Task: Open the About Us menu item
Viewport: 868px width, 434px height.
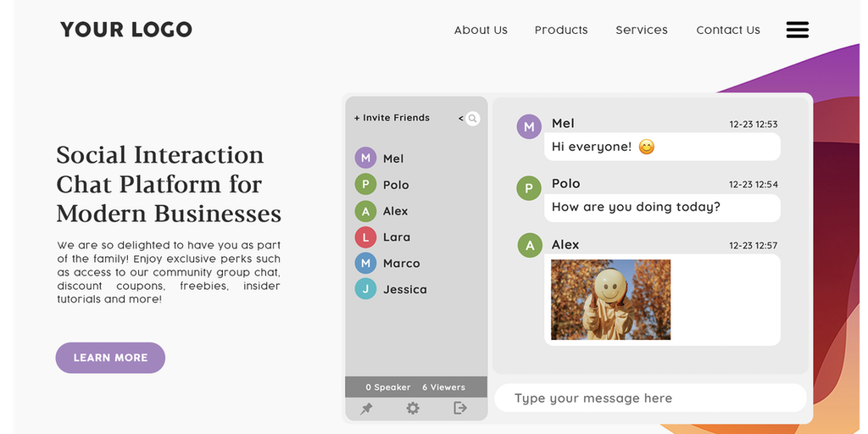Action: [481, 30]
